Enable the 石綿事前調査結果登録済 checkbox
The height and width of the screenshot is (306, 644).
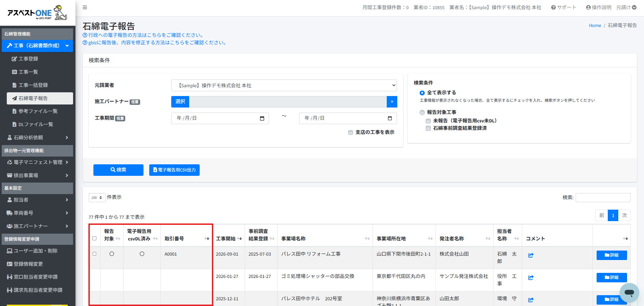point(428,128)
